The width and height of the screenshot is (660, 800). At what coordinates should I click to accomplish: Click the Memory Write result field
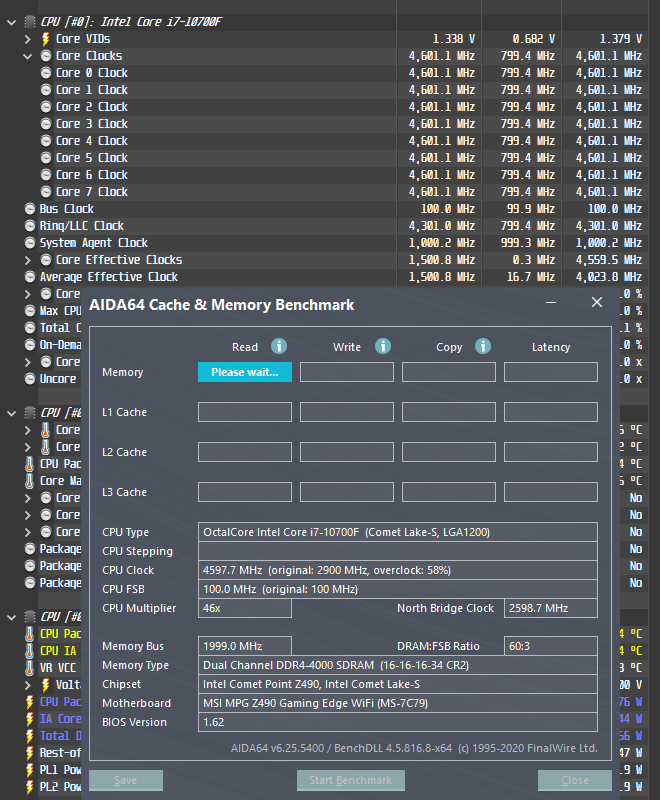pos(347,372)
